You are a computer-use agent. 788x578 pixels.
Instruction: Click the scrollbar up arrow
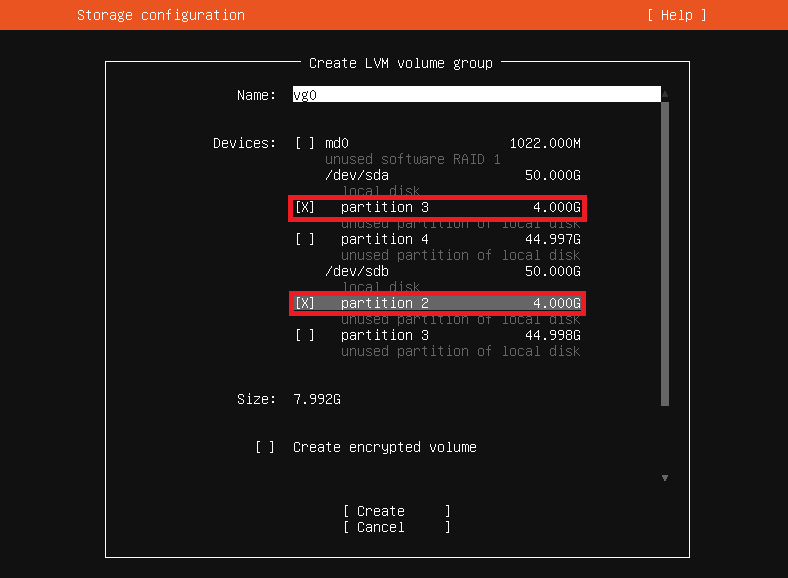[x=665, y=94]
